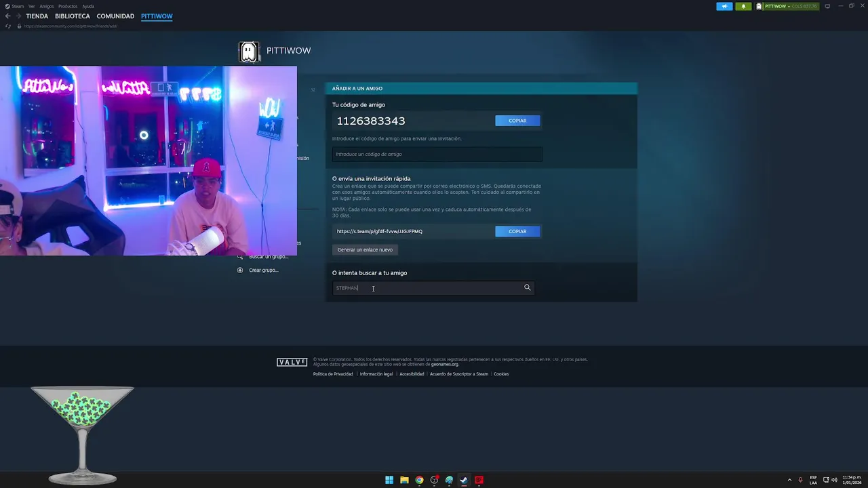Open the PITTIWOW profile name link
The width and height of the screenshot is (868, 488).
(289, 51)
